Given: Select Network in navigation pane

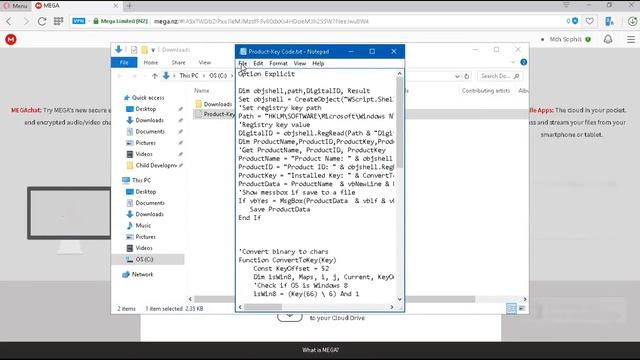Looking at the screenshot, I should 142,274.
